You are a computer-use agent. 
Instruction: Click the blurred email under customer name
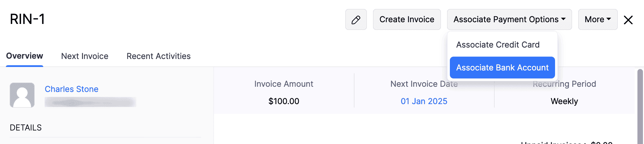pyautogui.click(x=90, y=102)
